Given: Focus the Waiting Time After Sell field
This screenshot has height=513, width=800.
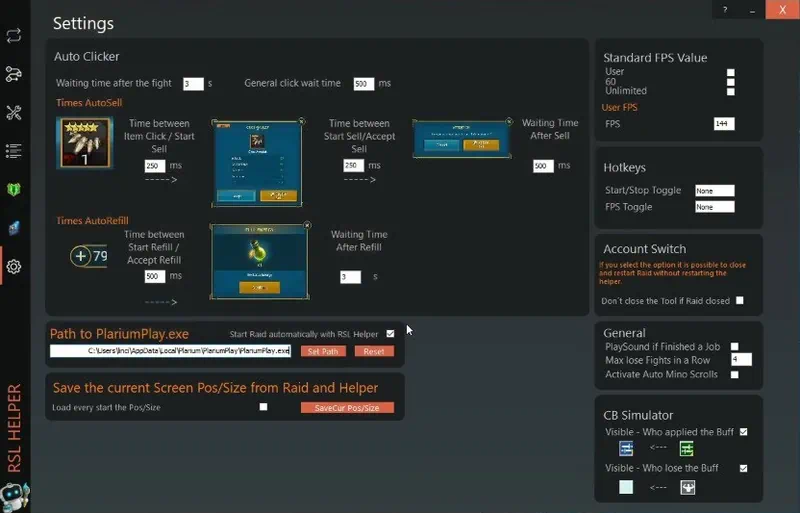Looking at the screenshot, I should pyautogui.click(x=543, y=166).
